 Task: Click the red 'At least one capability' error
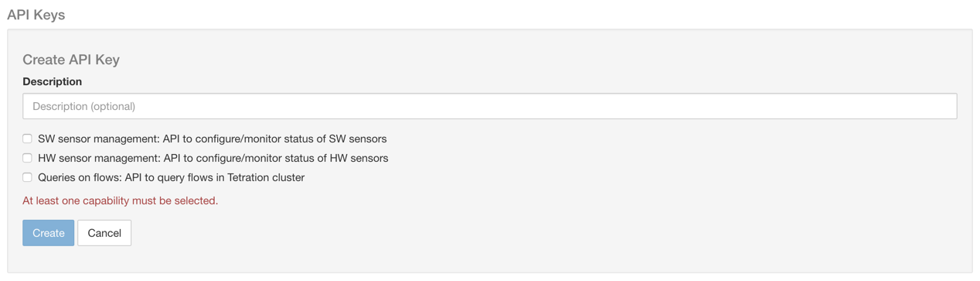pyautogui.click(x=120, y=200)
